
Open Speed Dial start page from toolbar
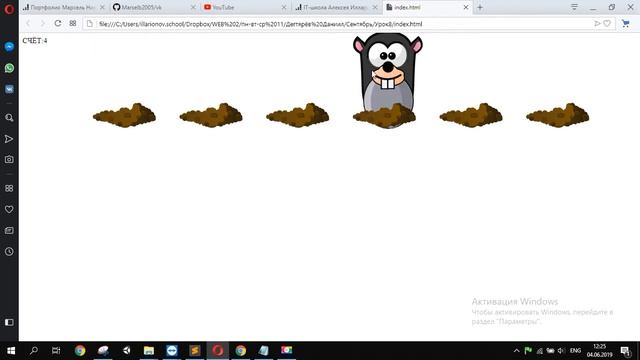pyautogui.click(x=73, y=24)
